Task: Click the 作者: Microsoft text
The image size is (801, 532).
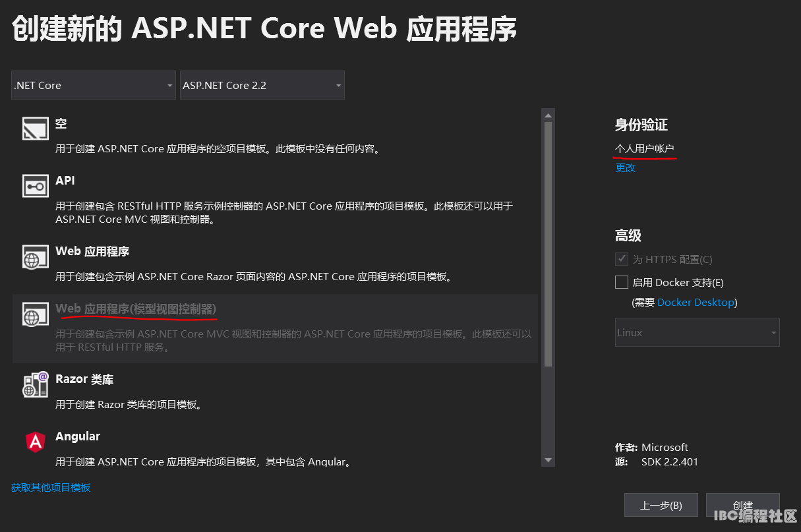Action: pos(652,447)
